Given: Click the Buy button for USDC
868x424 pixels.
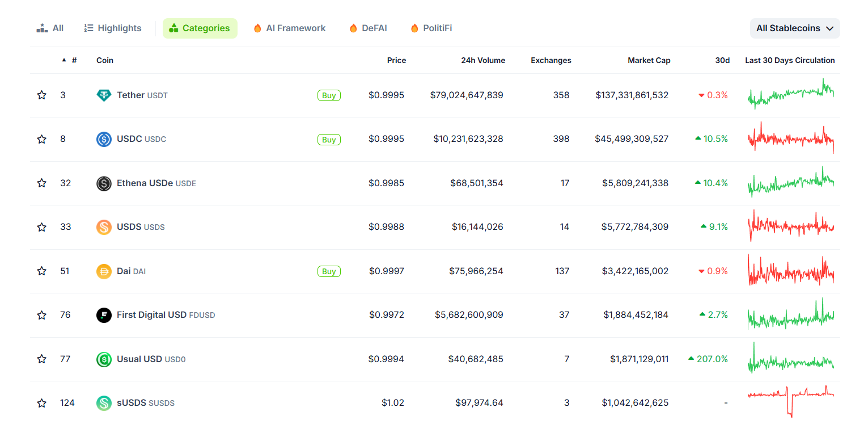Looking at the screenshot, I should 329,140.
